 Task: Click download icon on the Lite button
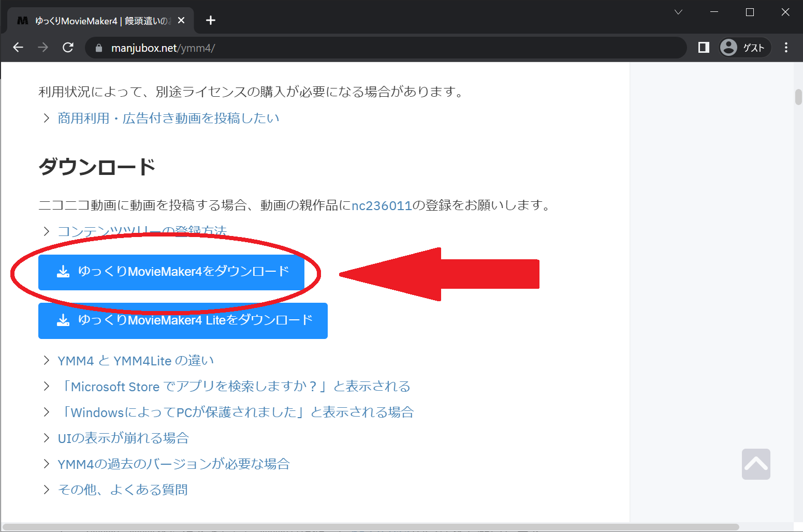(x=63, y=320)
